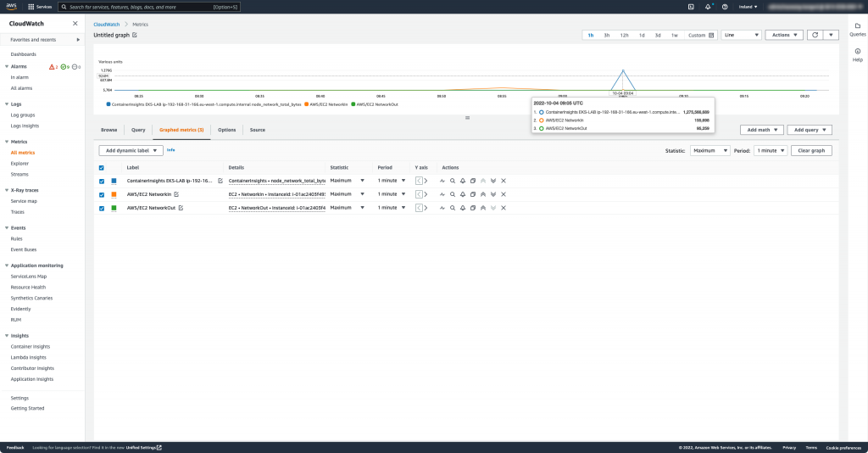The height and width of the screenshot is (453, 868).
Task: Remove ContainerInsights metric from graph
Action: click(x=504, y=181)
